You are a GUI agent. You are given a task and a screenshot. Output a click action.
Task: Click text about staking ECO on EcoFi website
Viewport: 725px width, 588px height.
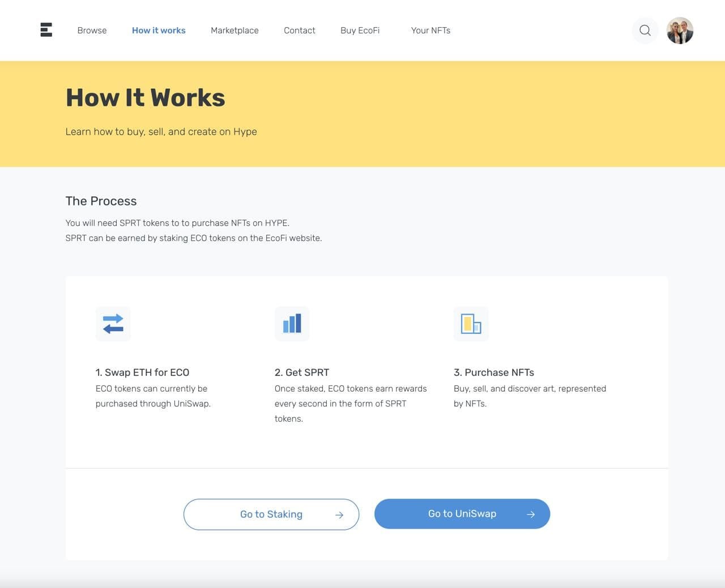point(194,238)
